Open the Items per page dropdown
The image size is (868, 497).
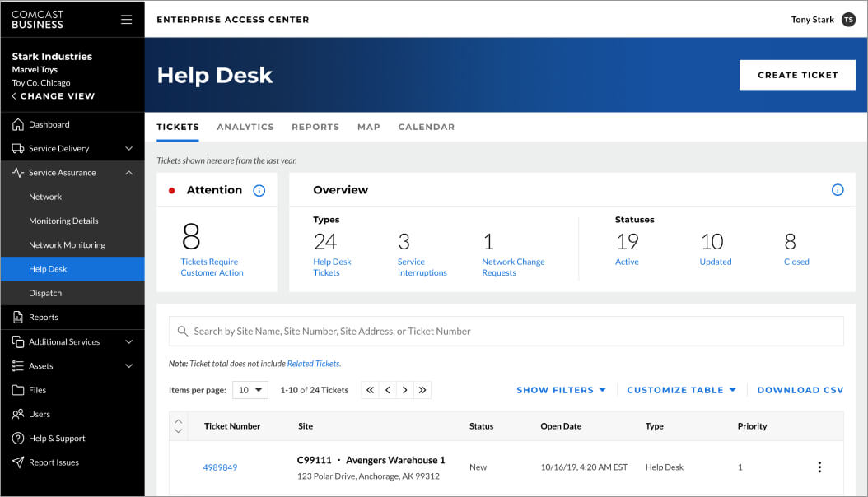coord(250,390)
